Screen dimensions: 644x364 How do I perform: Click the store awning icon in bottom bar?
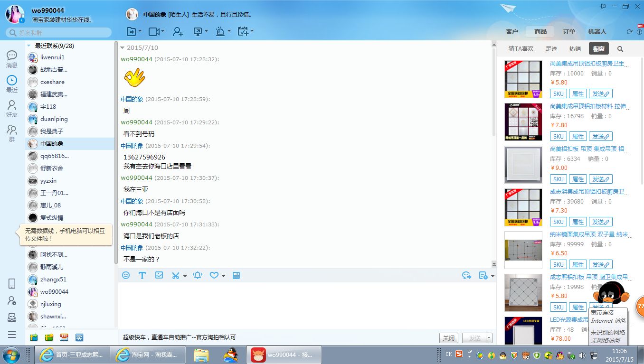pyautogui.click(x=64, y=337)
